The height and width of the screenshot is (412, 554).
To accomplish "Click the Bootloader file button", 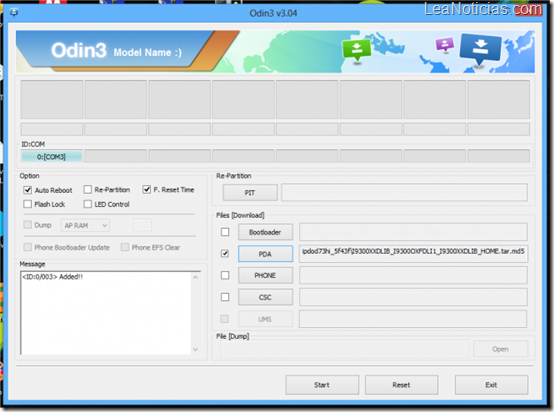I will (x=265, y=232).
